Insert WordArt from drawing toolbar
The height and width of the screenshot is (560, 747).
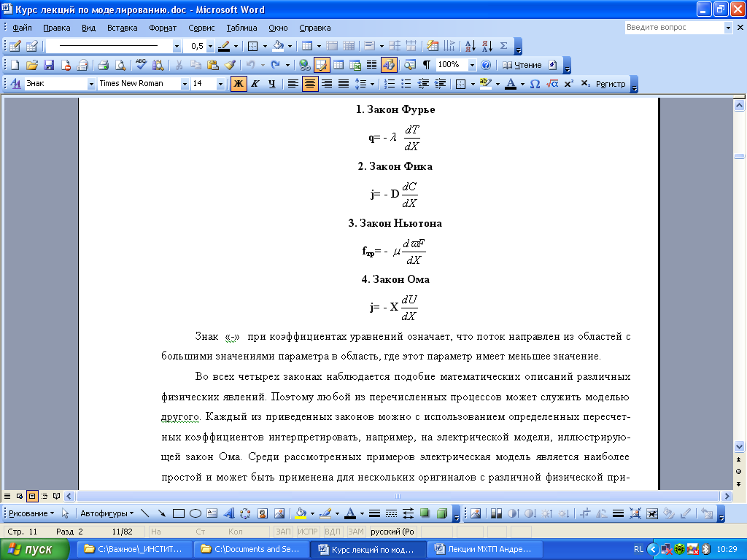click(x=229, y=513)
